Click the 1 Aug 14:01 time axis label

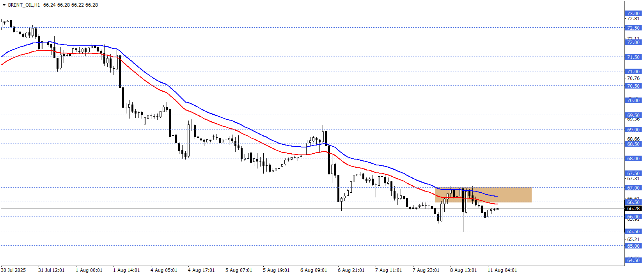click(126, 270)
